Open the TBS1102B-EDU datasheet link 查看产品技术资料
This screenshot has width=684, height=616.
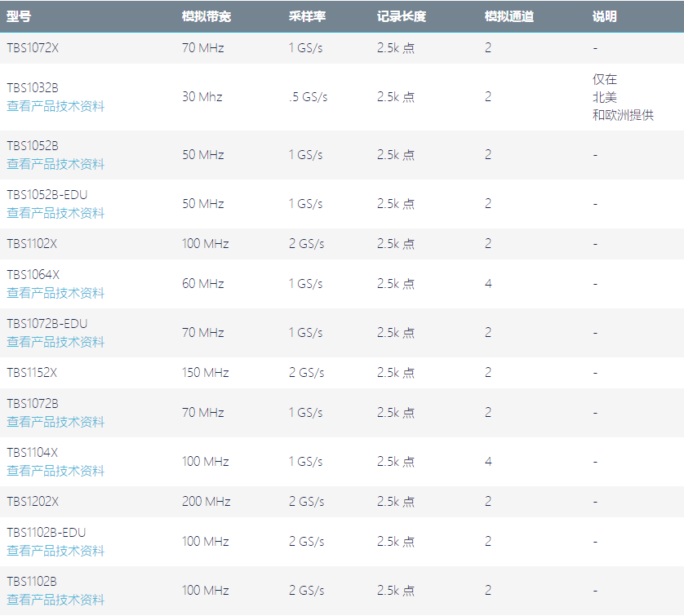pyautogui.click(x=56, y=551)
